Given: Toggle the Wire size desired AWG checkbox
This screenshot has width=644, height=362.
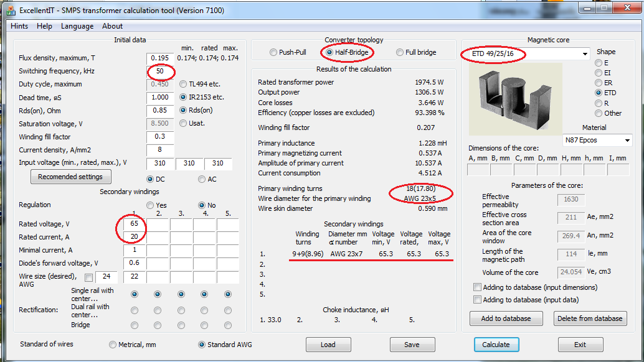Looking at the screenshot, I should point(88,277).
